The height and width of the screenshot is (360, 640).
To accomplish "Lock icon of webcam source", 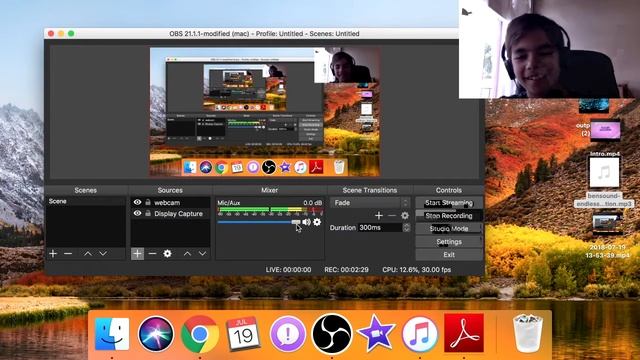I will (x=148, y=202).
